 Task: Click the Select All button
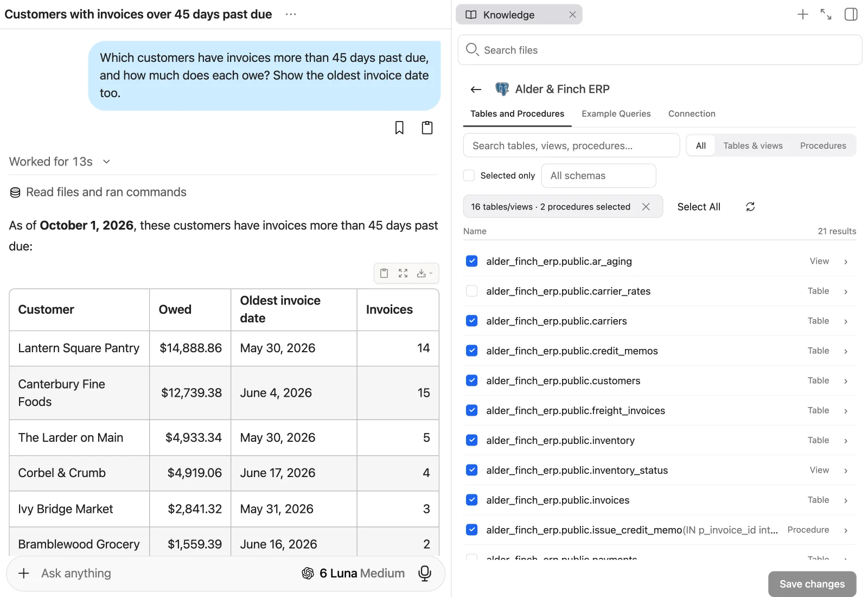pyautogui.click(x=699, y=207)
